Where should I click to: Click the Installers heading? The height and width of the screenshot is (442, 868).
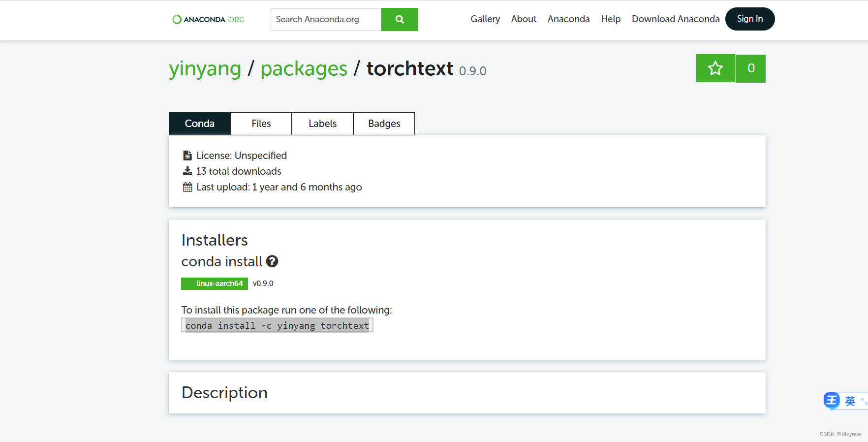coord(215,240)
